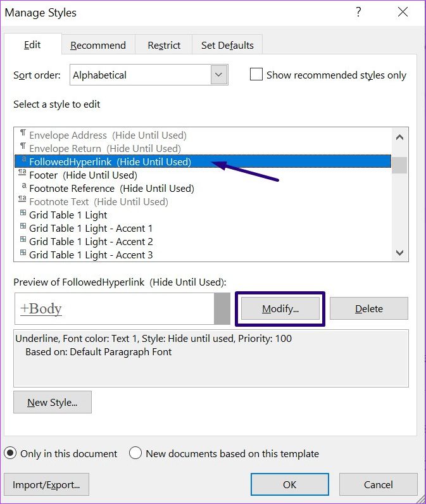Click the help question mark icon

[x=358, y=11]
